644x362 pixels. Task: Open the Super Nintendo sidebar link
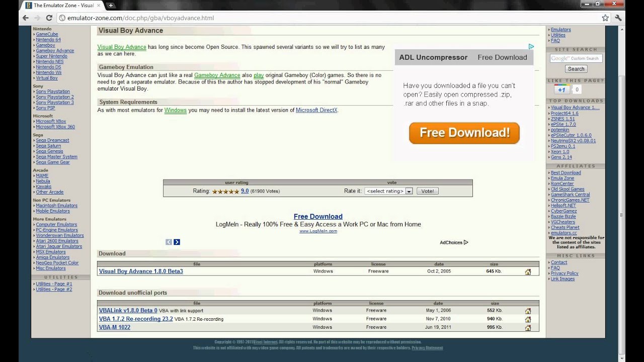pos(51,56)
